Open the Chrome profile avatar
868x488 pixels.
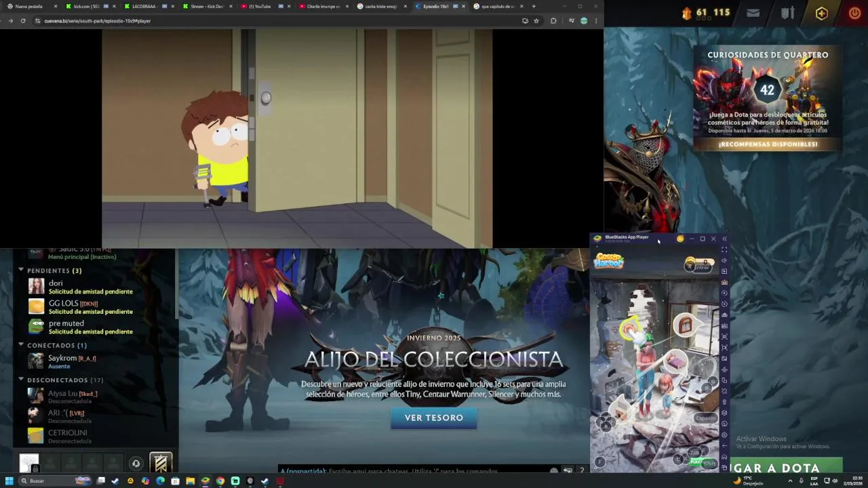click(584, 21)
